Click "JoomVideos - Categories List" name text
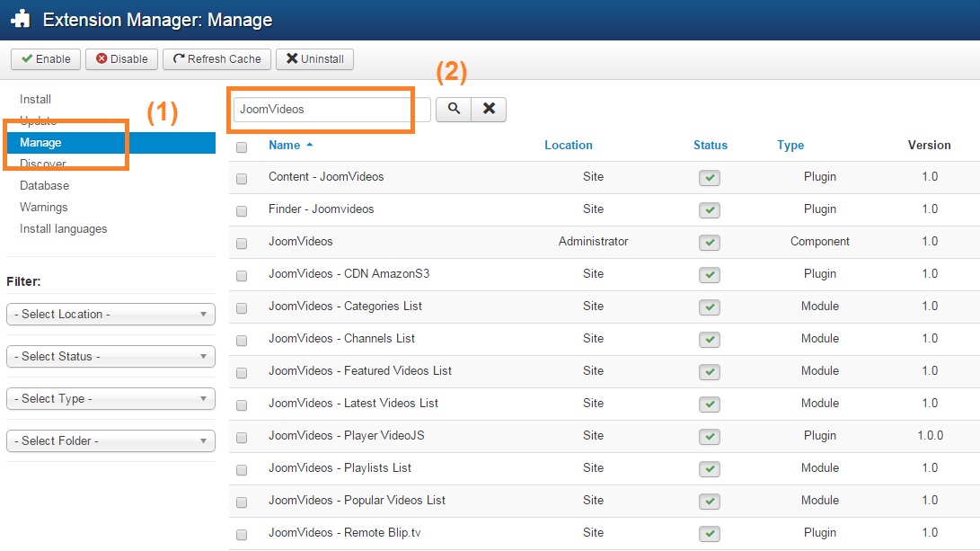Screen dimensions: 980x551 [345, 306]
